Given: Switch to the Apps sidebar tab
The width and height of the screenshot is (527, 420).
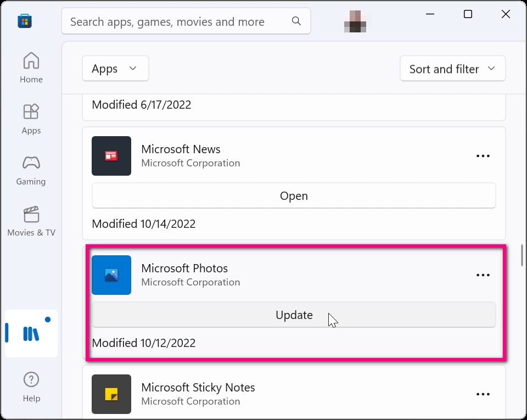Looking at the screenshot, I should click(31, 119).
